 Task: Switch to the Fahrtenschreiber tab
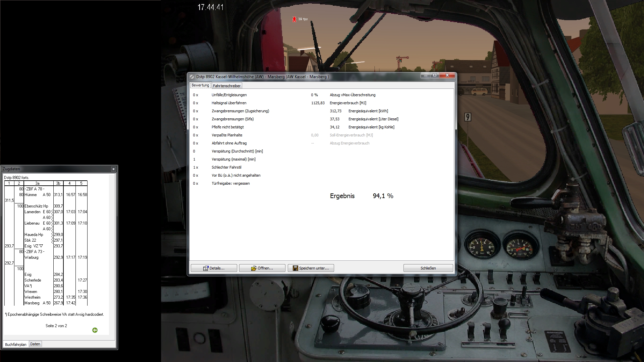(227, 86)
